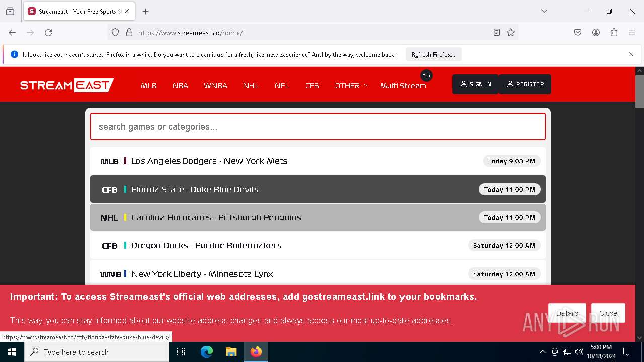Screen dimensions: 644x362
Task: Dismiss the Firefox refresh notification bar
Action: pyautogui.click(x=631, y=55)
